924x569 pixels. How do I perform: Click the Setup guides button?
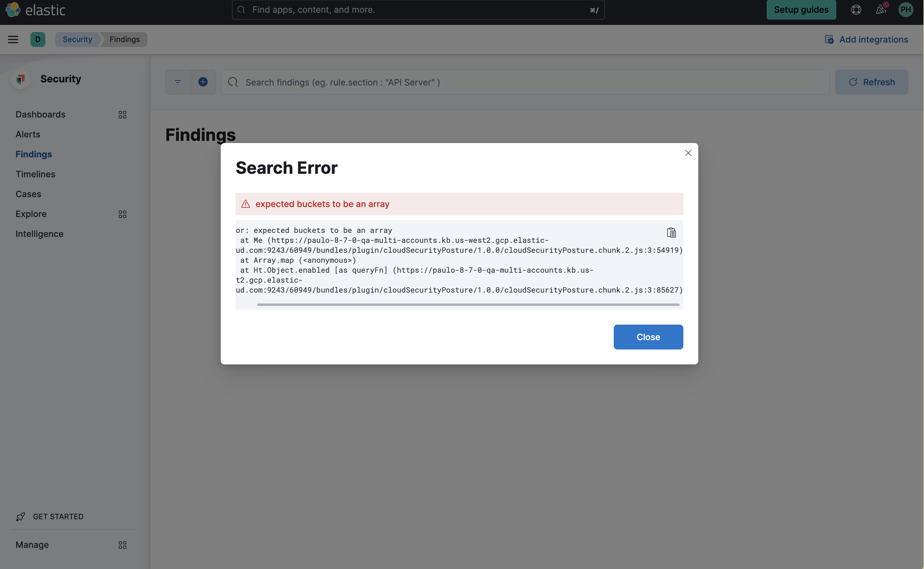point(802,10)
